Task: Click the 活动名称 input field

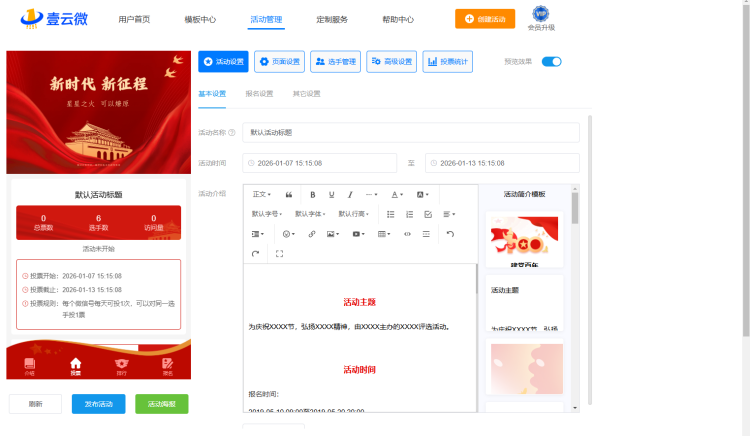Action: pos(410,132)
